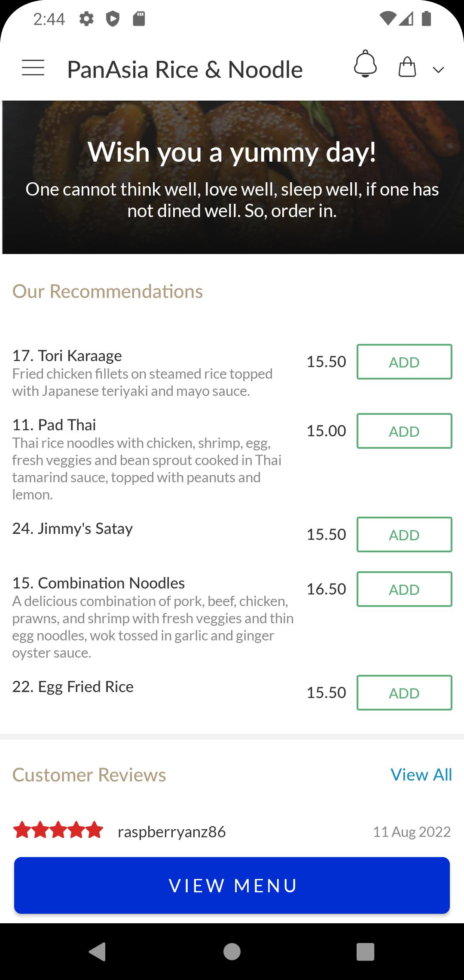Screen dimensions: 464x980
Task: Tap the five-star rating of raspberryanz86
Action: 58,830
